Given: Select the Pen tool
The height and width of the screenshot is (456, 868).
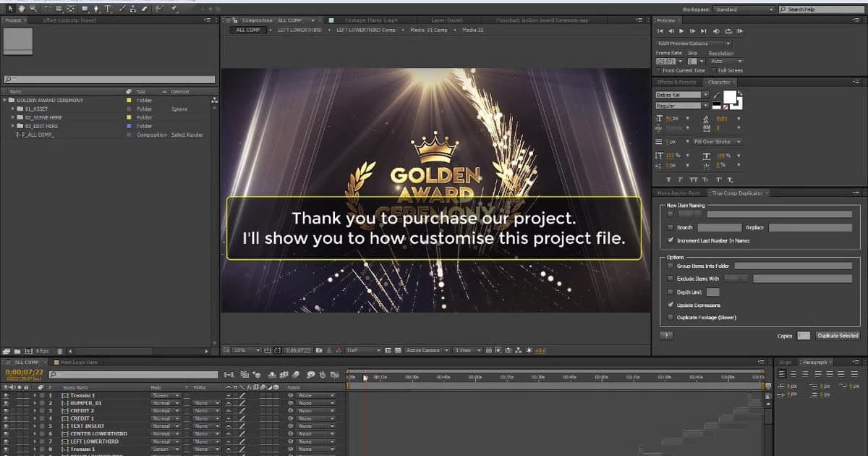Looking at the screenshot, I should pos(96,9).
